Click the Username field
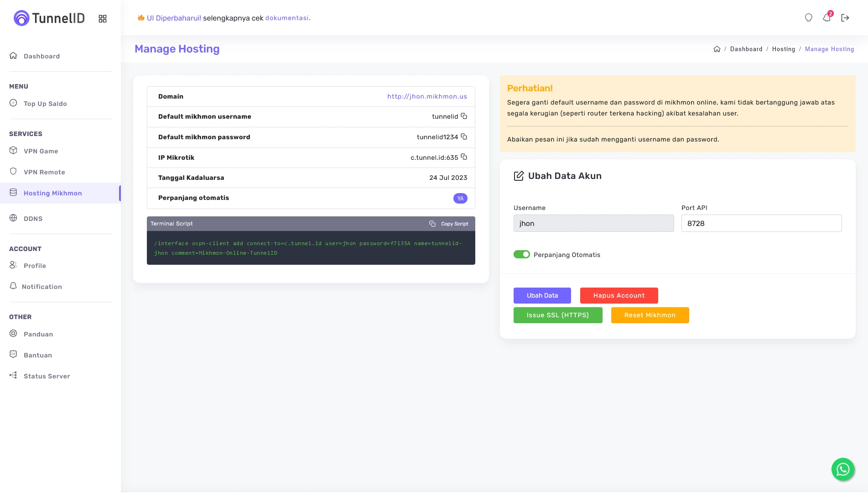Image resolution: width=868 pixels, height=493 pixels. pos(593,223)
